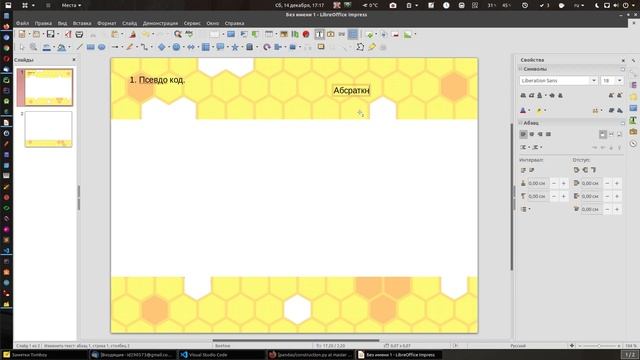
Task: Activate the Rotate tool
Action: (x=267, y=47)
